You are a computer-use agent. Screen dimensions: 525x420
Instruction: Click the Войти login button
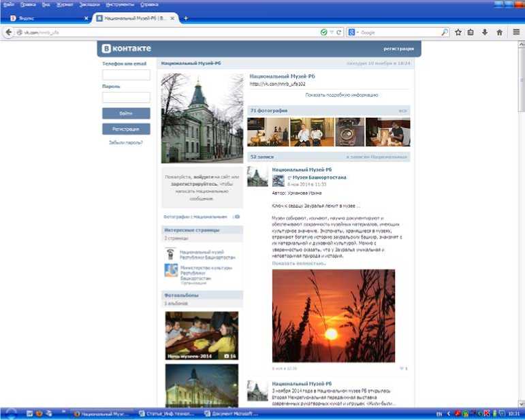[126, 113]
